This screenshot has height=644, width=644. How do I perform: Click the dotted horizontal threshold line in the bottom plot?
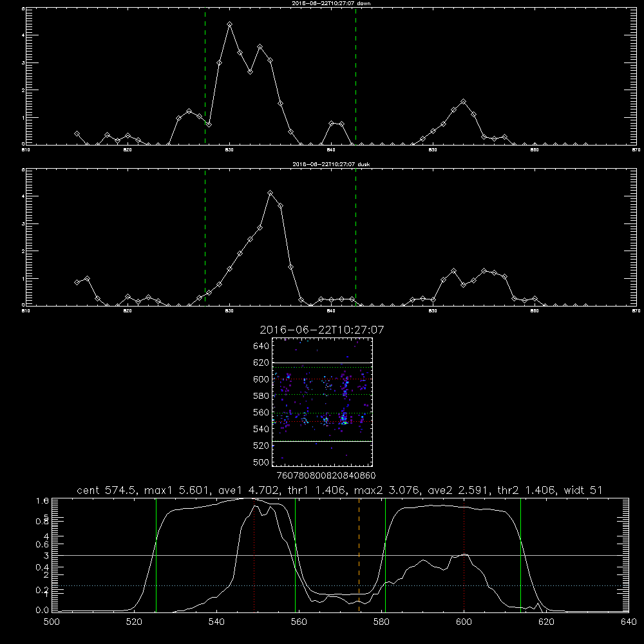(340, 585)
